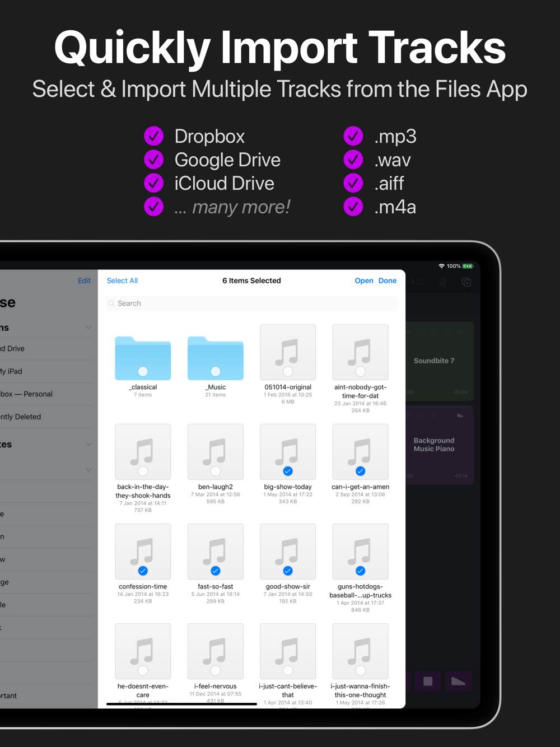The width and height of the screenshot is (560, 747).
Task: Tap Edit in the sidebar
Action: pyautogui.click(x=84, y=281)
